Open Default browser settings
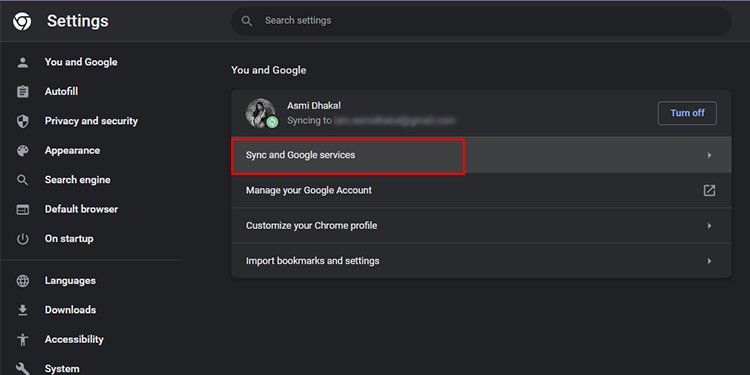The height and width of the screenshot is (375, 750). click(81, 210)
